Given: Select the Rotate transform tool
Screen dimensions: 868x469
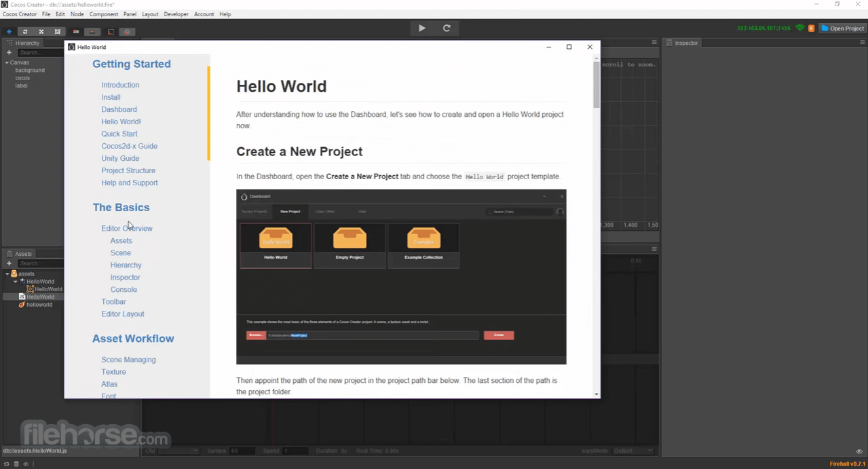Looking at the screenshot, I should coord(25,31).
